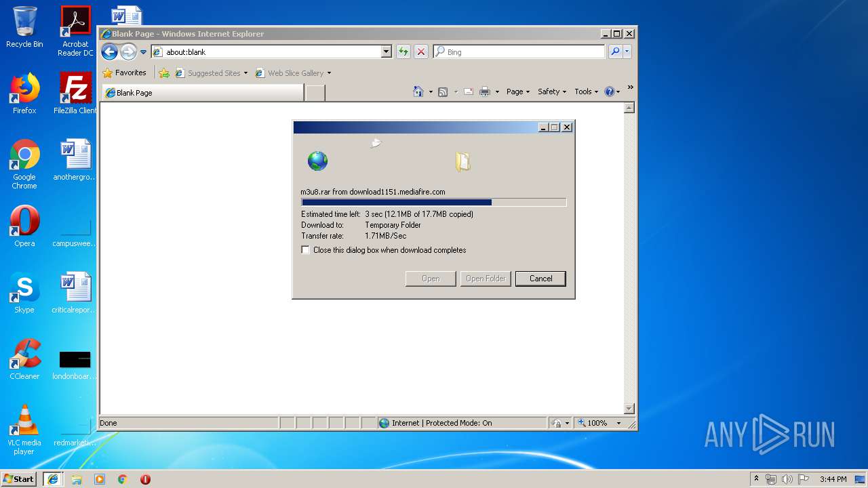Image resolution: width=868 pixels, height=488 pixels.
Task: Select the Blank Page tab
Action: tap(203, 93)
